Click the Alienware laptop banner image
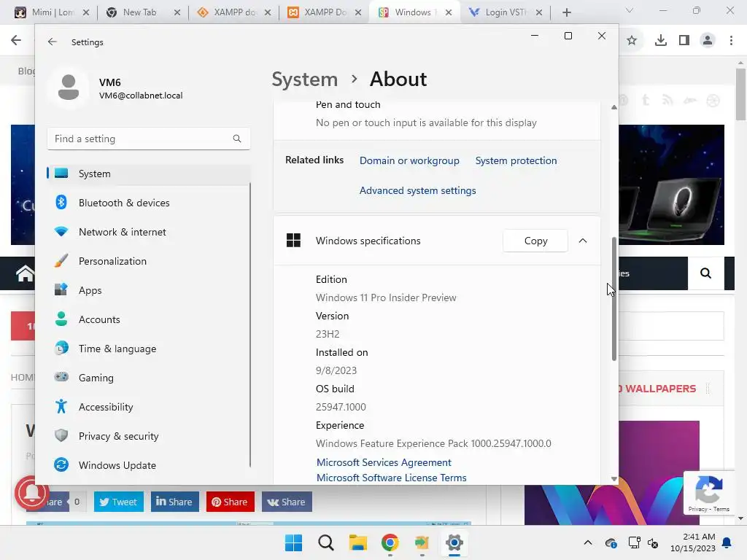The image size is (747, 560). (671, 184)
